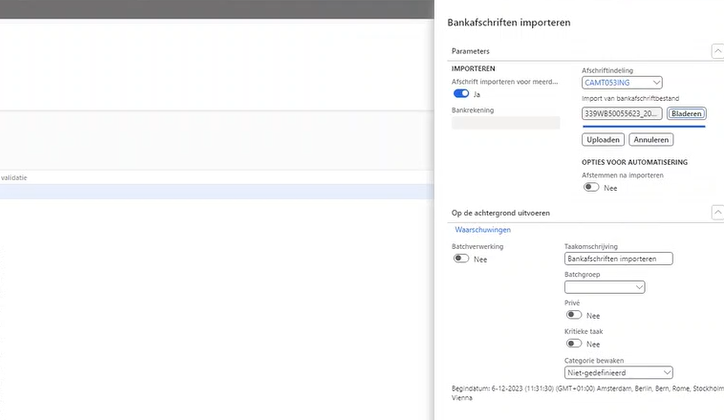Click the IMPORTEREN heading
The width and height of the screenshot is (724, 420).
pos(473,68)
